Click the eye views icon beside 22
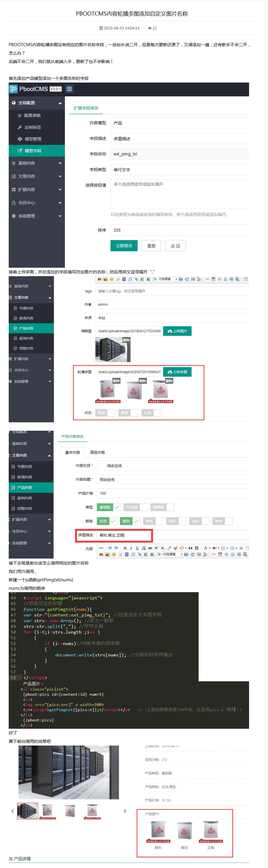Image resolution: width=268 pixels, height=868 pixels. click(150, 28)
